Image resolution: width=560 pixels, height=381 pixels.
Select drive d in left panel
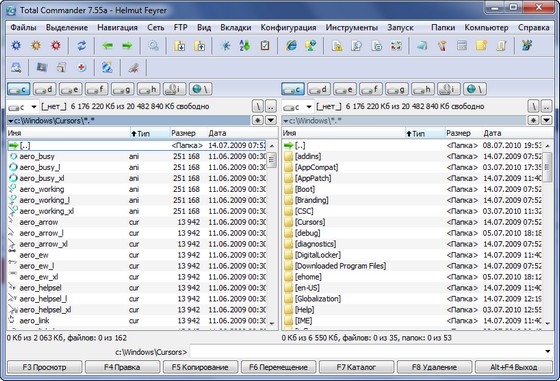coord(45,89)
